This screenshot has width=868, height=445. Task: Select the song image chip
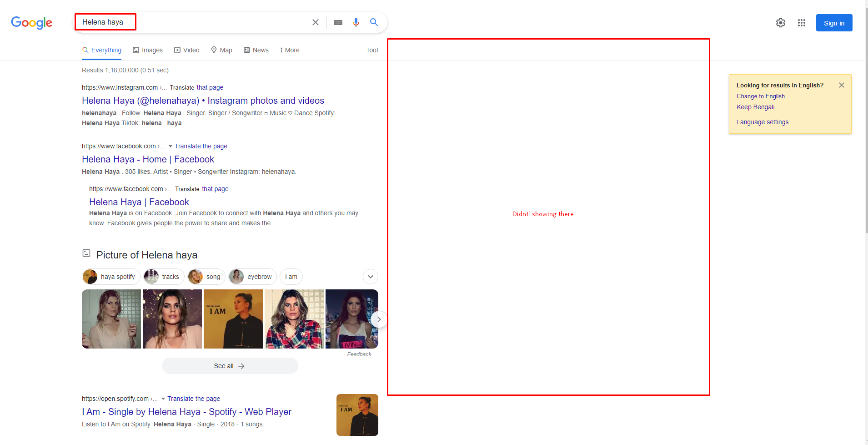pyautogui.click(x=206, y=277)
